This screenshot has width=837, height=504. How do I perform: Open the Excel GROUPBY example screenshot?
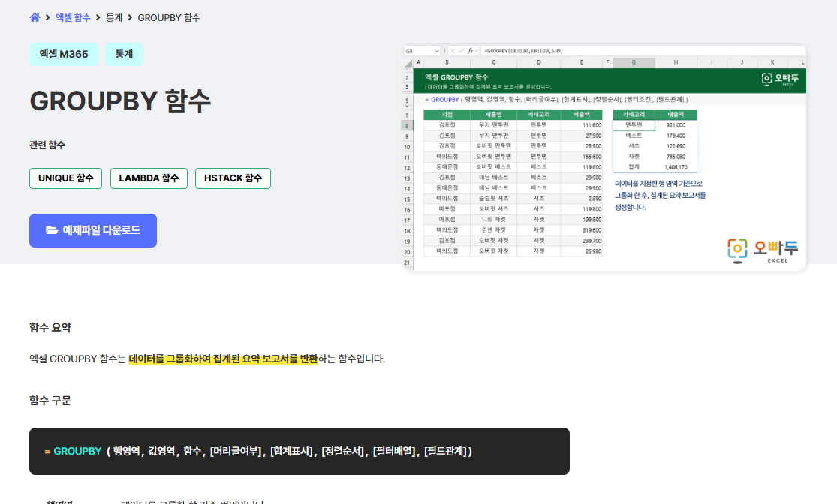point(604,157)
